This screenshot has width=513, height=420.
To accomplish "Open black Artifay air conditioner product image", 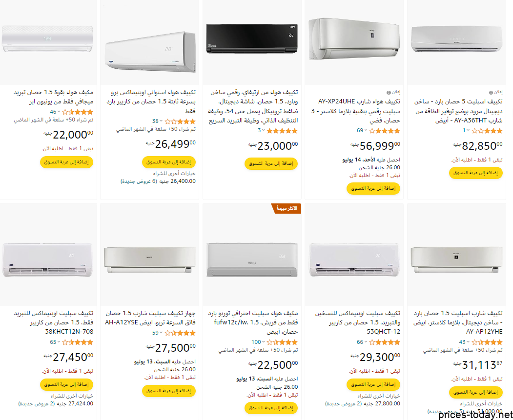I will (x=252, y=39).
